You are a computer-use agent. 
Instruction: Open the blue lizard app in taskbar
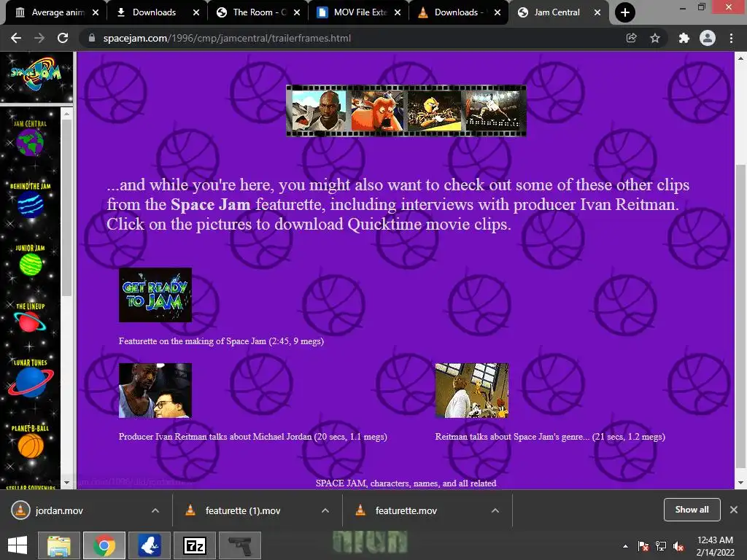(150, 545)
